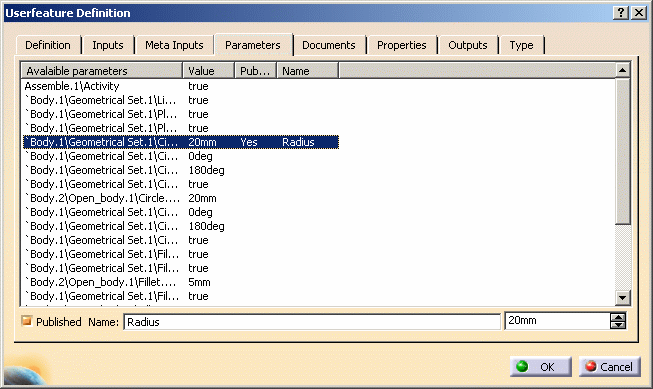The width and height of the screenshot is (653, 389).
Task: Click the help question mark icon
Action: click(x=621, y=13)
